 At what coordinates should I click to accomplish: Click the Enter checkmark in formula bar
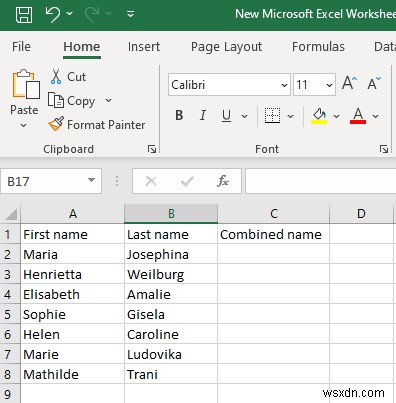tap(187, 181)
